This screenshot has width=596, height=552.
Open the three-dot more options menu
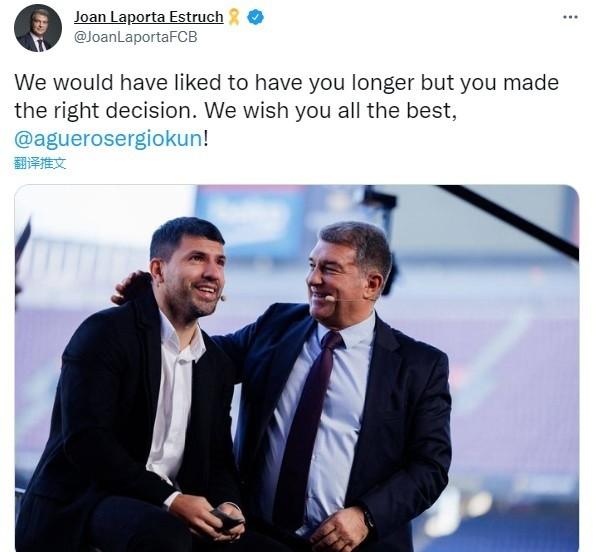click(570, 17)
